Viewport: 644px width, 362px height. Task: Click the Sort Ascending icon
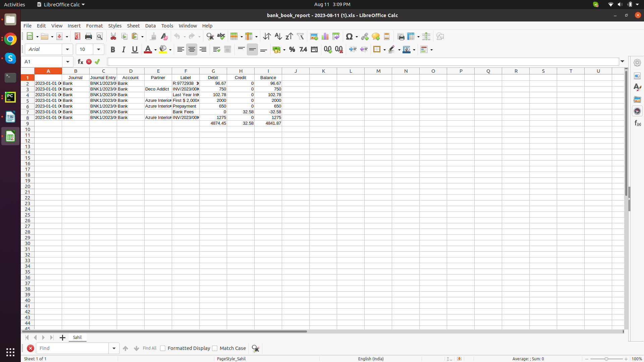[278, 37]
